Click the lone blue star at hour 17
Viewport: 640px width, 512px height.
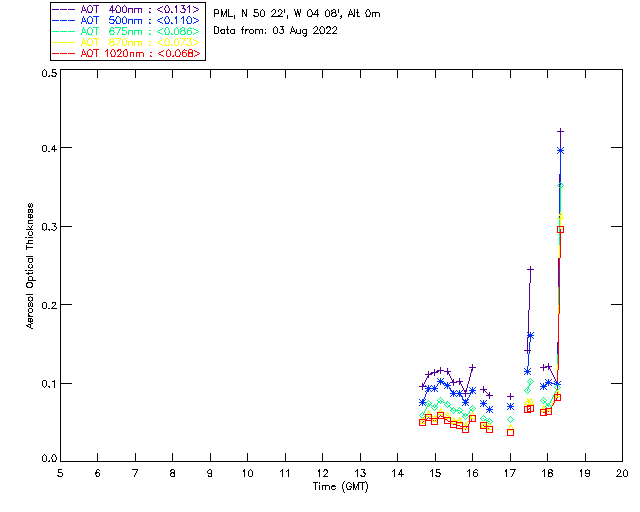click(510, 407)
